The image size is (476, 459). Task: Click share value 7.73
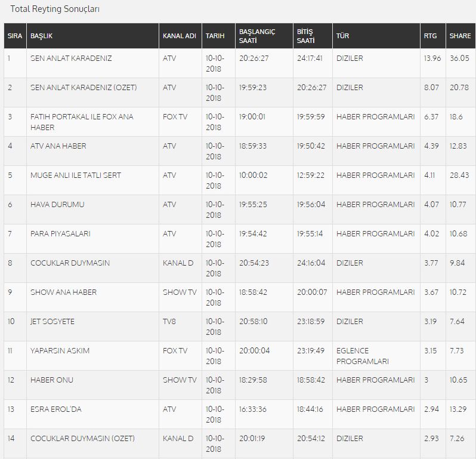456,350
